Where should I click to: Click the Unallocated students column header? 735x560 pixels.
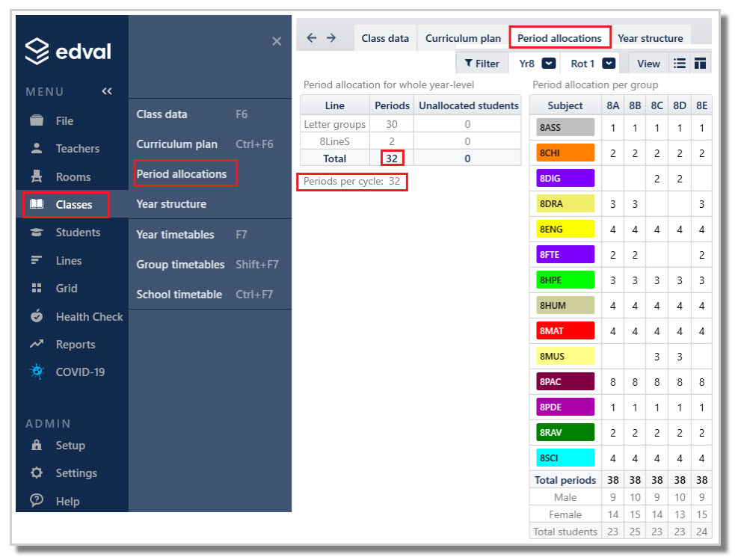tap(468, 105)
